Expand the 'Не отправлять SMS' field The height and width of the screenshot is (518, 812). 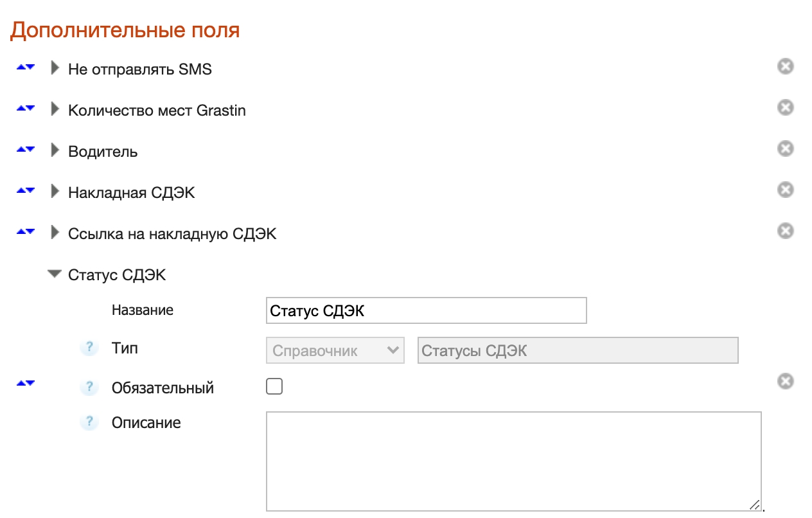55,68
